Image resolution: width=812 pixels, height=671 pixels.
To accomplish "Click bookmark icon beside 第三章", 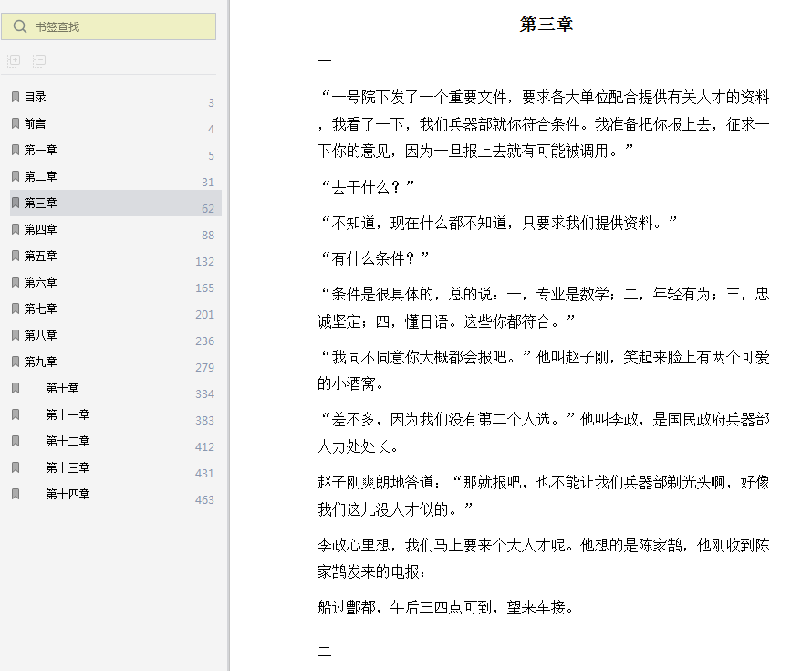I will click(16, 203).
